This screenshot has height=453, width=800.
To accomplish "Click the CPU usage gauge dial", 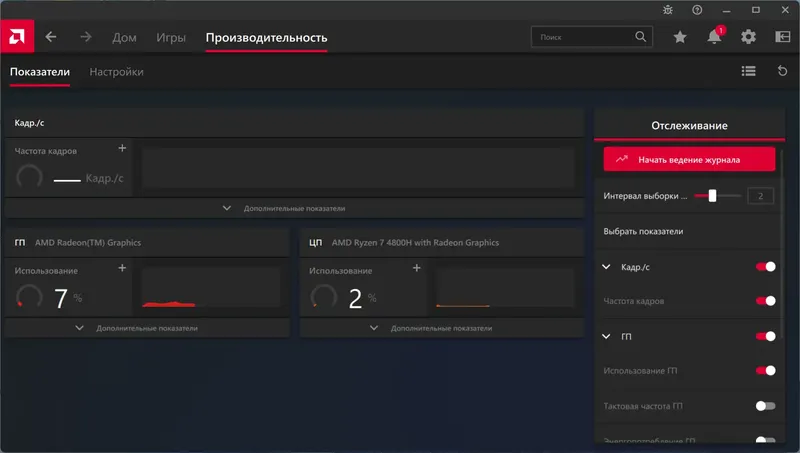I will 323,297.
